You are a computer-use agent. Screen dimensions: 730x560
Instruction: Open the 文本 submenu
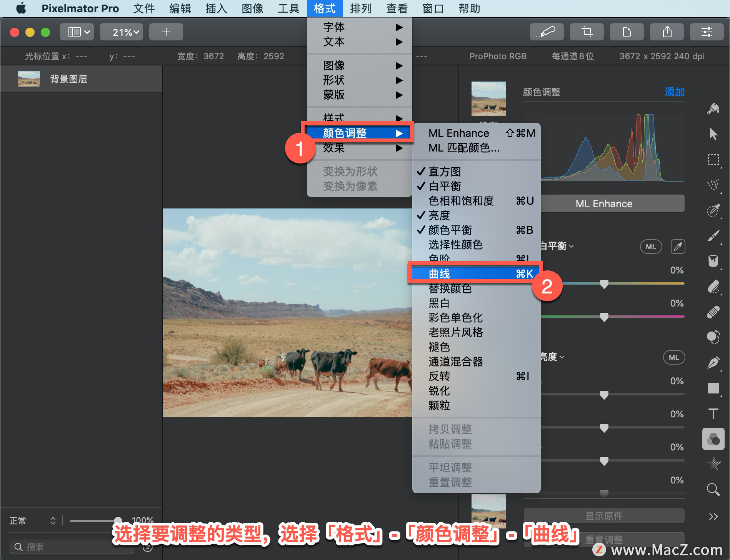(360, 42)
